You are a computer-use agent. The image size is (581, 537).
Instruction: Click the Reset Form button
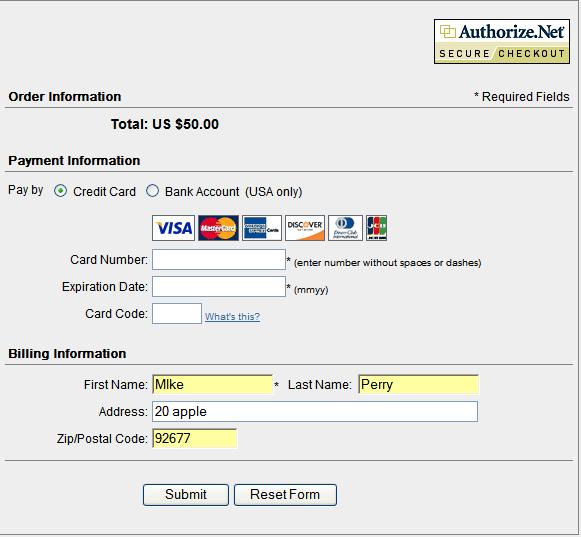pos(285,495)
